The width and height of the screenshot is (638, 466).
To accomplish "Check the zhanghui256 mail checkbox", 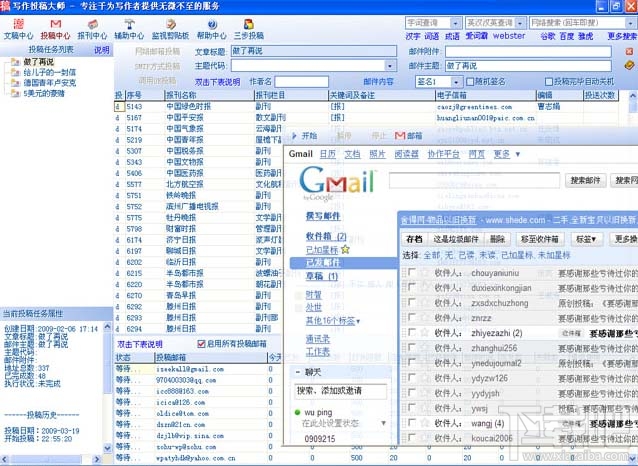I will pyautogui.click(x=412, y=348).
